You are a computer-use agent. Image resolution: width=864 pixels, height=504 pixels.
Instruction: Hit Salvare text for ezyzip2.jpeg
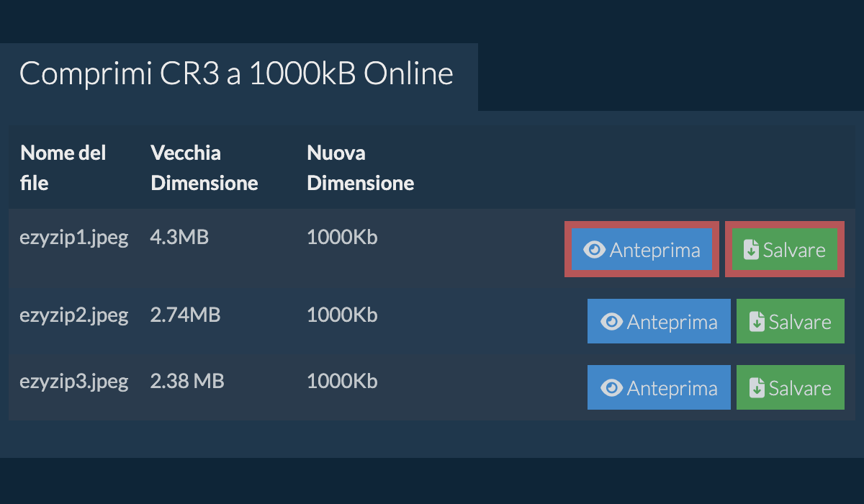point(800,322)
